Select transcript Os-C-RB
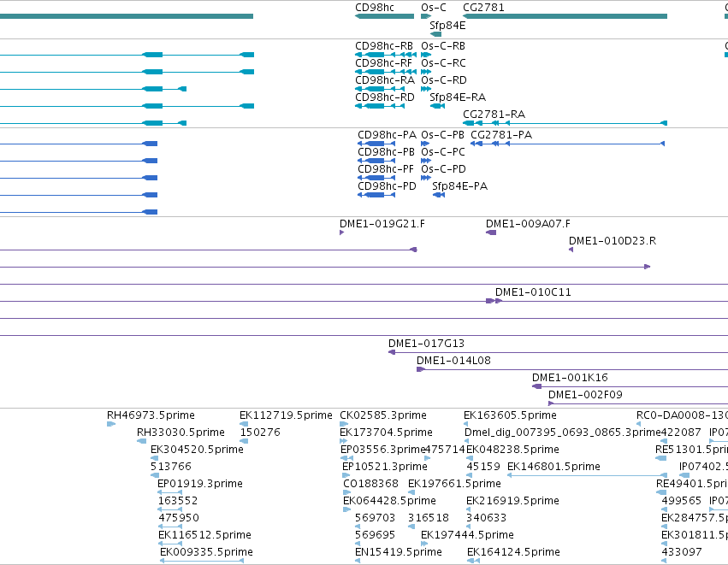 426,55
